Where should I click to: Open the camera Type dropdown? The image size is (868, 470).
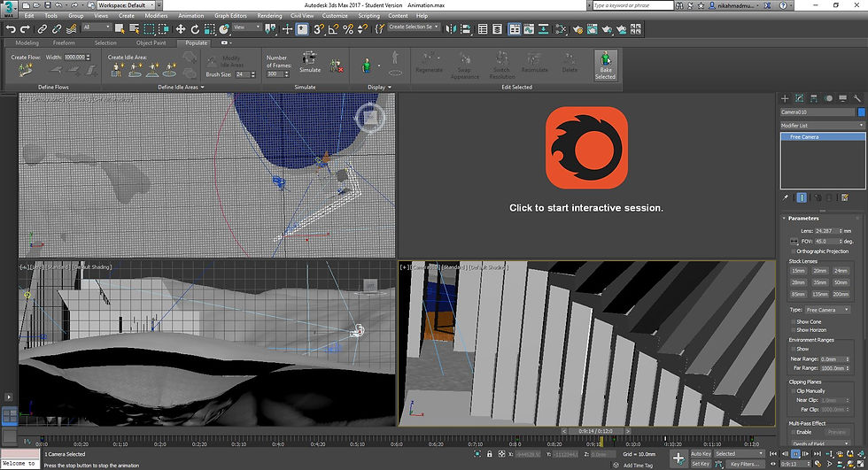[827, 310]
